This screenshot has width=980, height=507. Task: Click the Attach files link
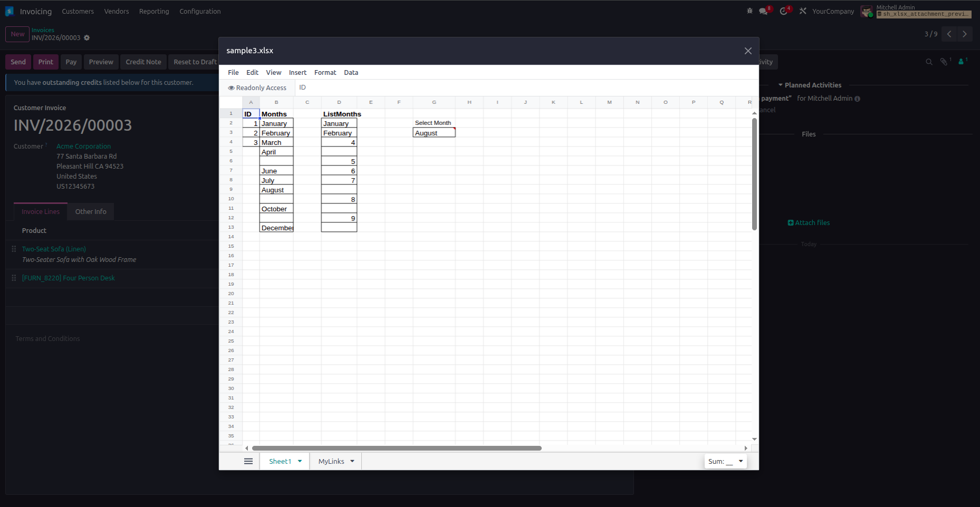809,223
